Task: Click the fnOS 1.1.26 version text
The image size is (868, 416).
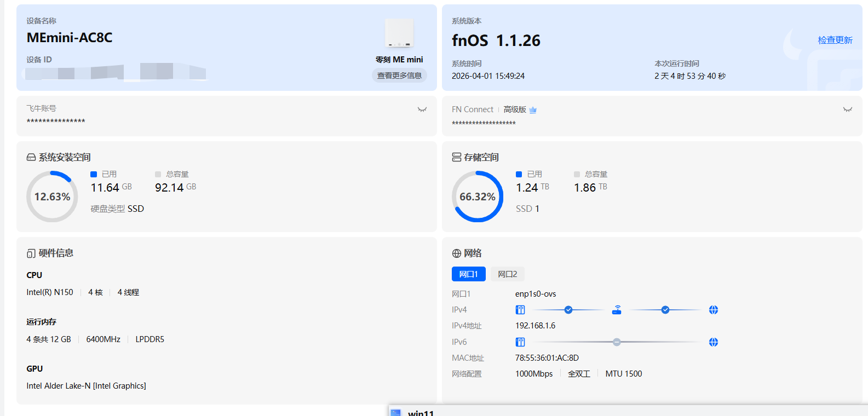Action: pos(496,41)
